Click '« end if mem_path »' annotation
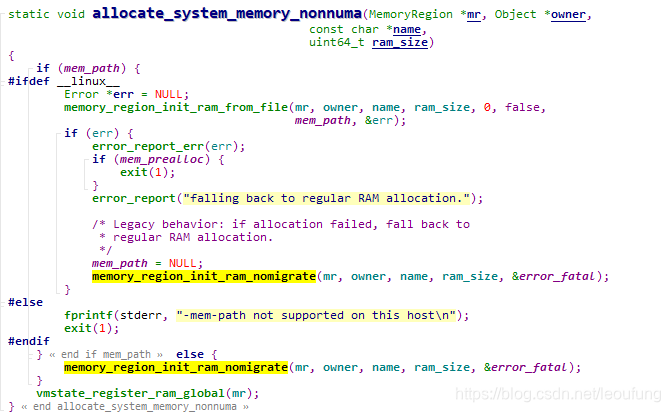670x412 pixels. 106,354
